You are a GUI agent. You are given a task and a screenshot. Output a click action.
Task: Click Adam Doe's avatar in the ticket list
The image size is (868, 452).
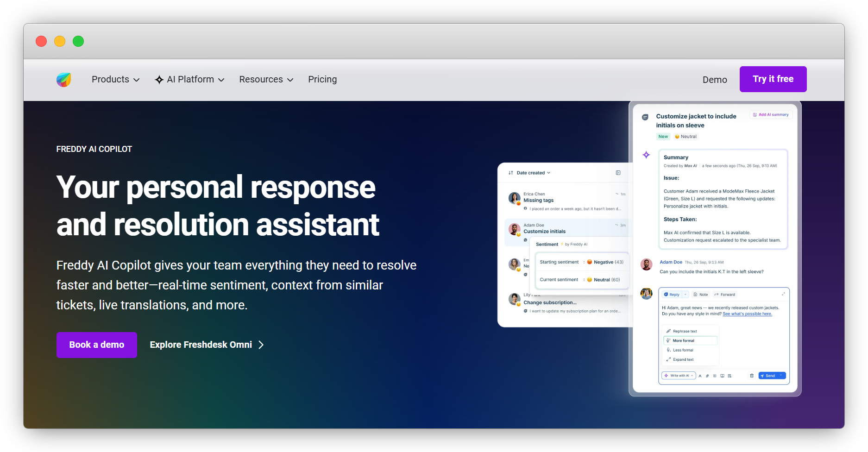(x=514, y=229)
